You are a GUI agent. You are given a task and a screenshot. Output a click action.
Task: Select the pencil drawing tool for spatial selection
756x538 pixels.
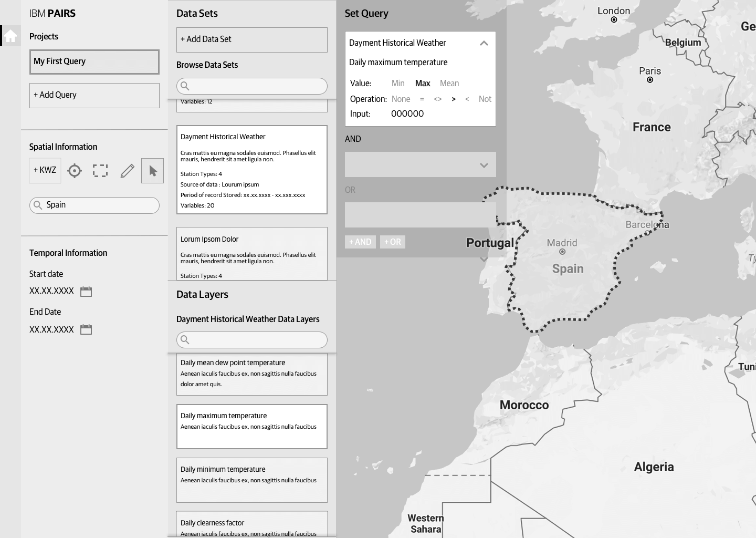click(x=127, y=171)
